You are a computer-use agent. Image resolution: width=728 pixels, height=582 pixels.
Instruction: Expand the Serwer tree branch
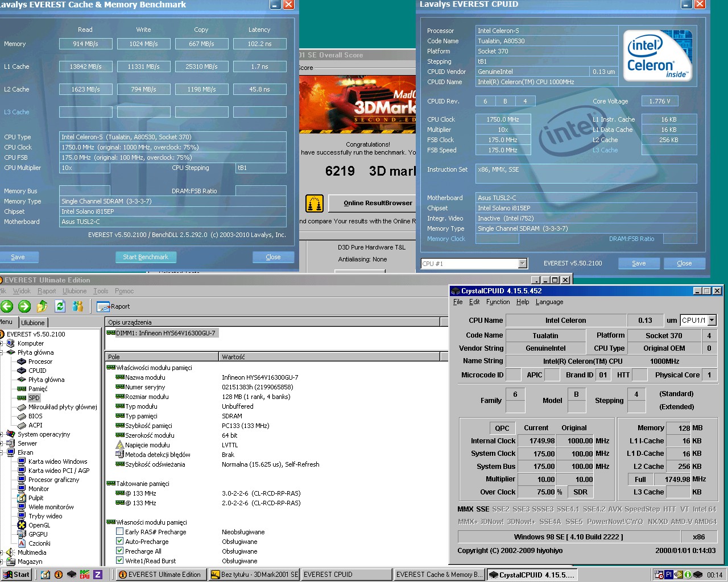click(x=1, y=443)
